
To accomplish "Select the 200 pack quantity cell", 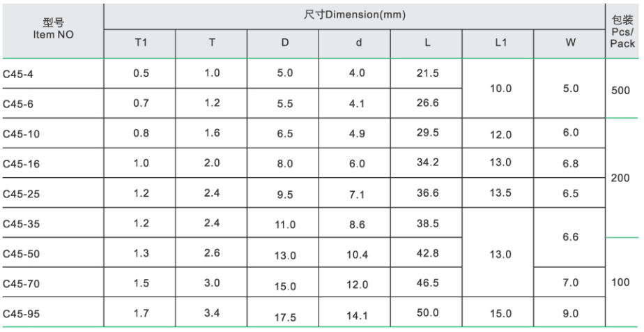I will (620, 178).
